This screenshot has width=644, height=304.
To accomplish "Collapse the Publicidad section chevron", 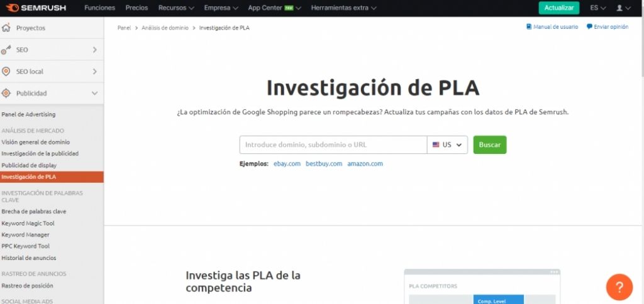I will pos(95,93).
